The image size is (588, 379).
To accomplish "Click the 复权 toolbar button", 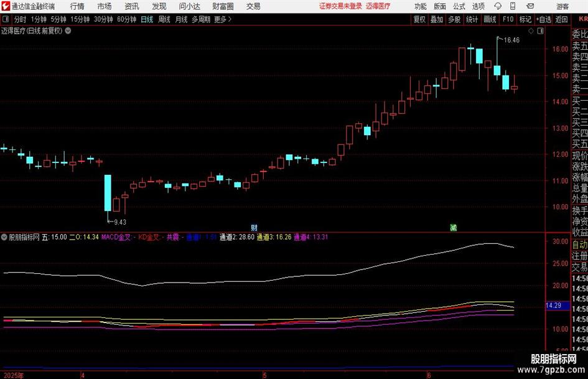I will pos(419,19).
